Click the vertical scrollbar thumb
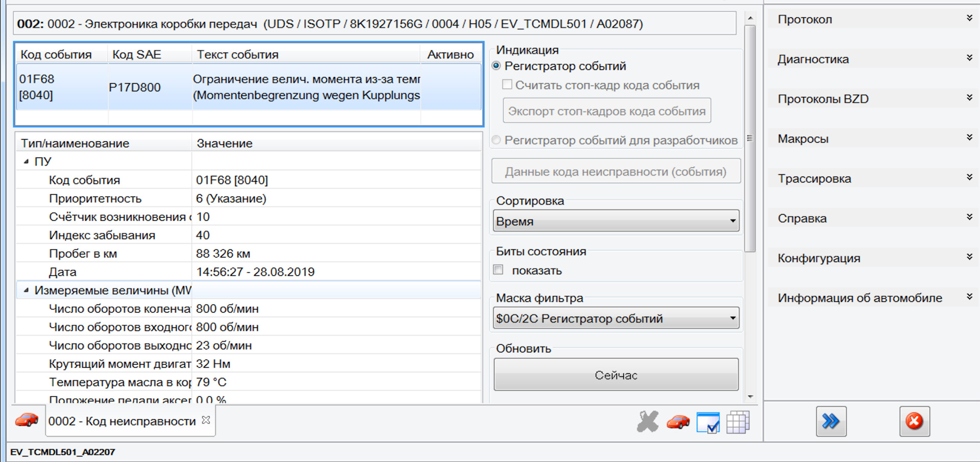 750,138
